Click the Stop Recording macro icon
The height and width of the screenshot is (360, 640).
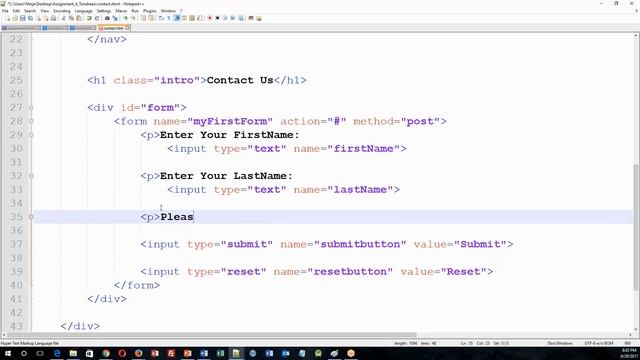[218, 18]
